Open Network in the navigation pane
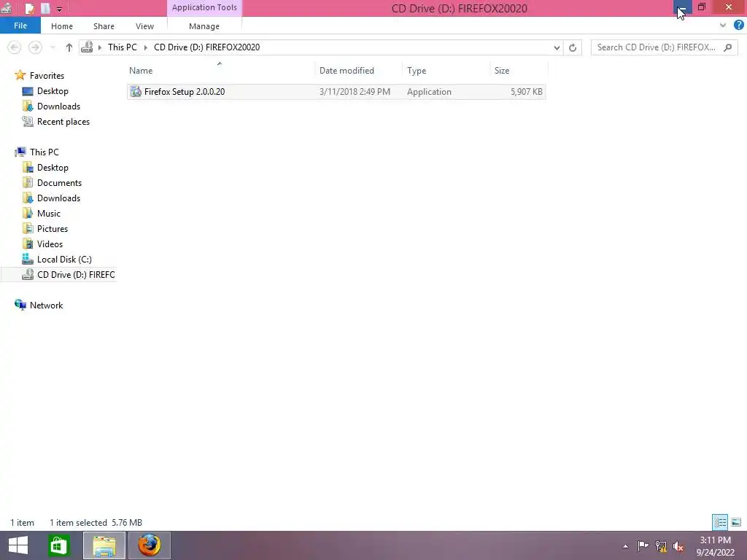The image size is (747, 560). [46, 306]
